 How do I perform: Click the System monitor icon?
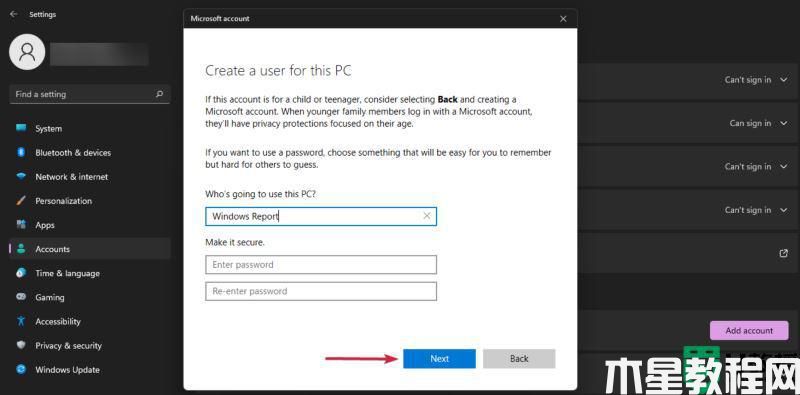pos(21,128)
